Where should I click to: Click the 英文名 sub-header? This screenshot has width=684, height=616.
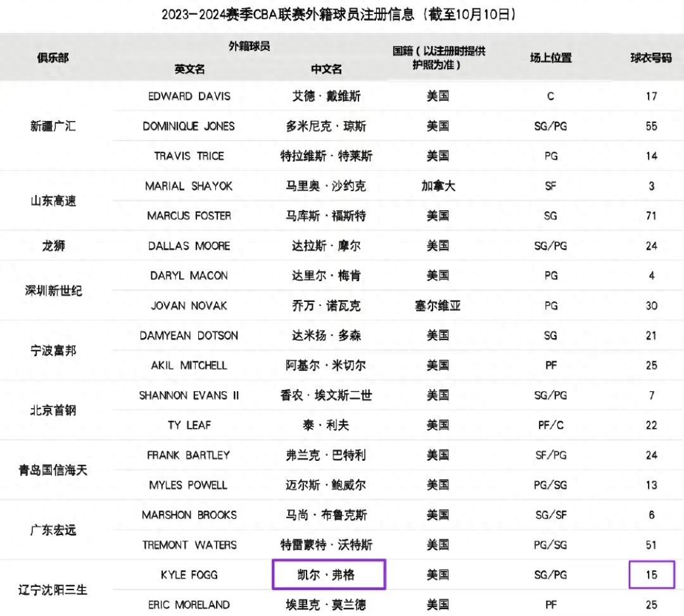pyautogui.click(x=189, y=69)
